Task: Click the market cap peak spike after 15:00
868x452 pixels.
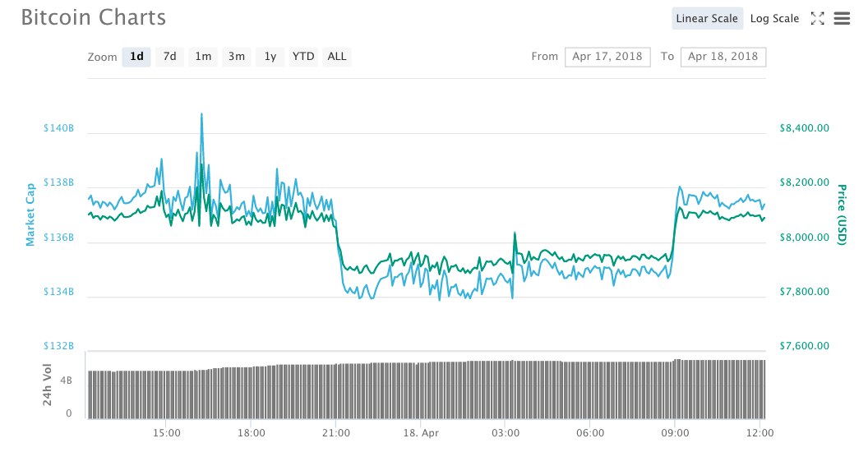Action: click(x=201, y=115)
